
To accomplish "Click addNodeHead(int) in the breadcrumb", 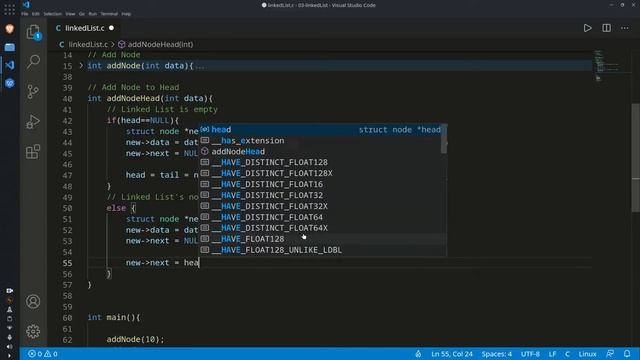I will coord(160,44).
